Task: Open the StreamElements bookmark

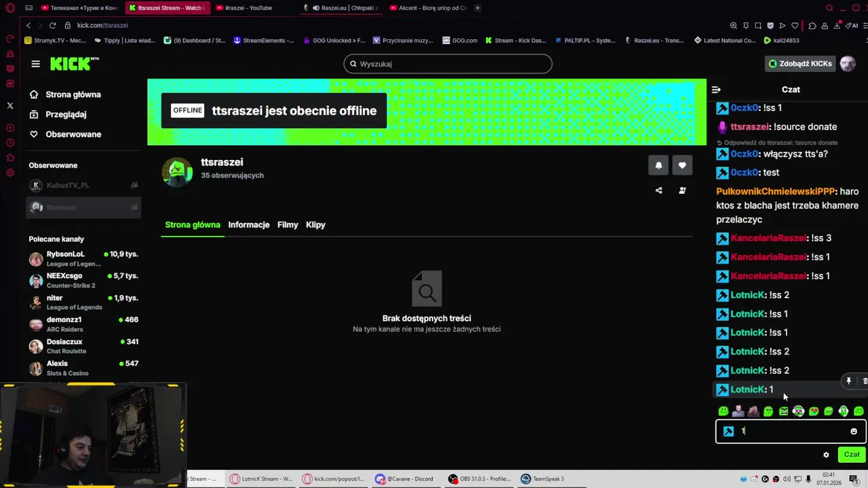Action: click(263, 41)
